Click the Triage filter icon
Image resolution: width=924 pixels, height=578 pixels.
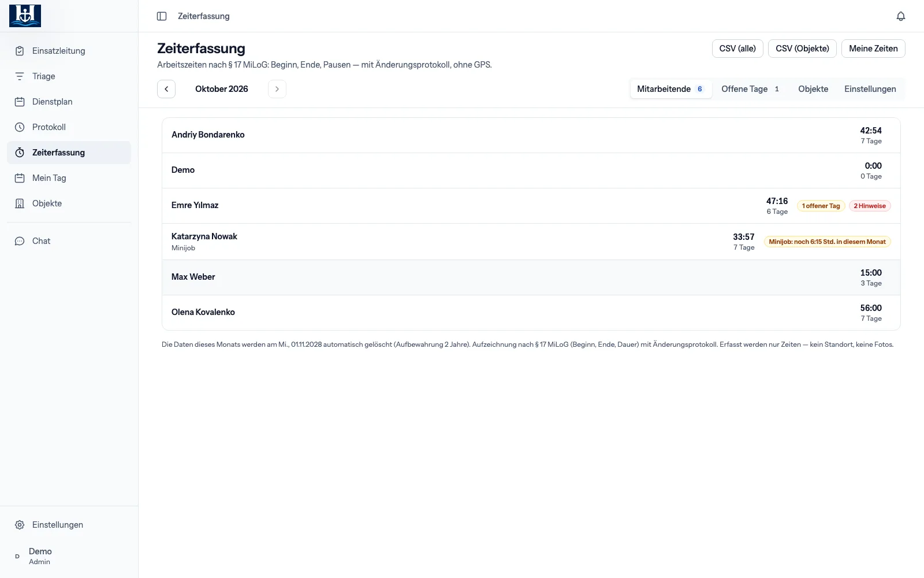[x=20, y=76]
